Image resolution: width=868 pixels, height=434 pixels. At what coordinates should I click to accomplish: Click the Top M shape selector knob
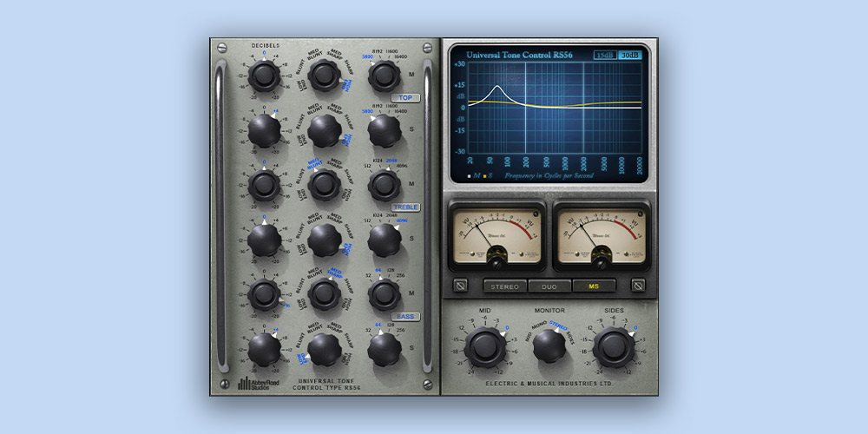point(325,76)
